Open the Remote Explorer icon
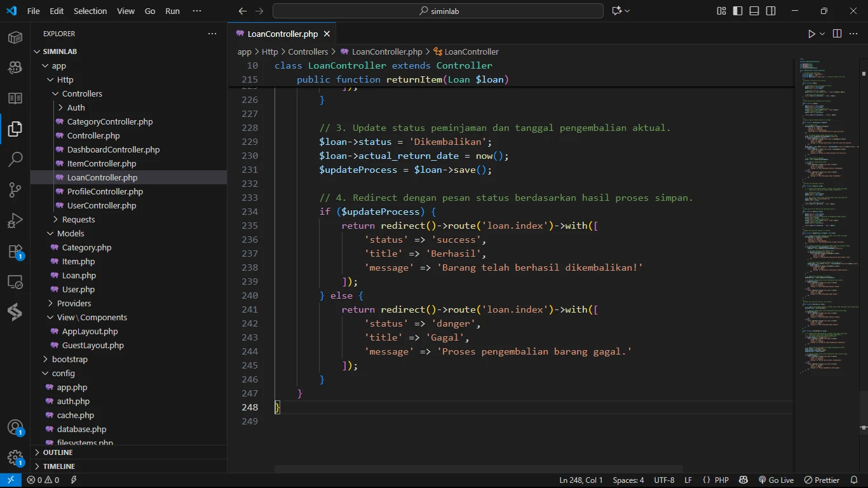 [15, 282]
